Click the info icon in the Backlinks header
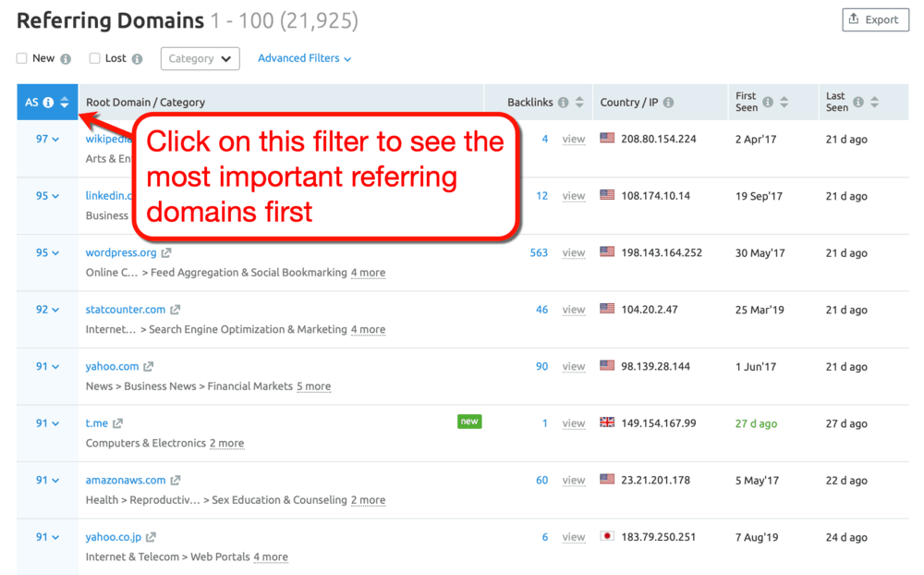The width and height of the screenshot is (924, 575). 564,102
